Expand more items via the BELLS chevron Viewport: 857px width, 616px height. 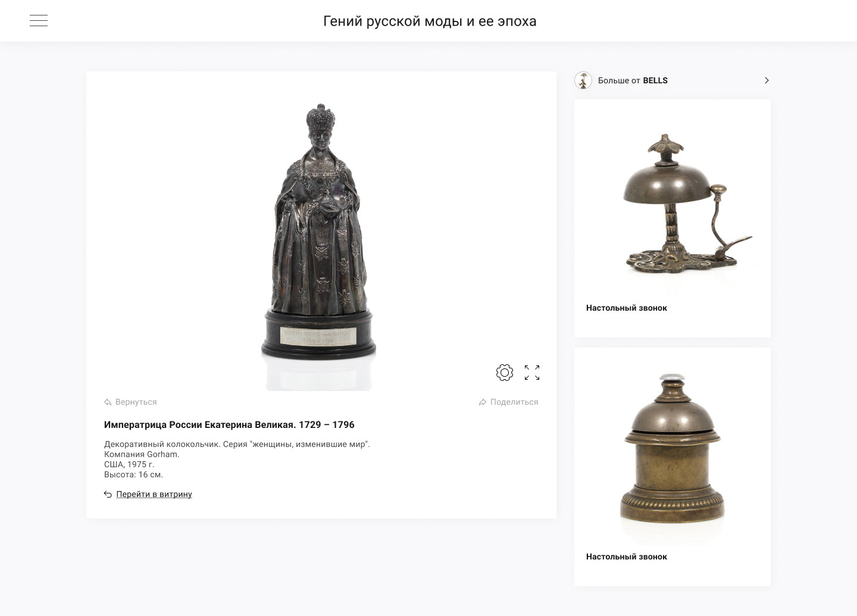point(767,80)
